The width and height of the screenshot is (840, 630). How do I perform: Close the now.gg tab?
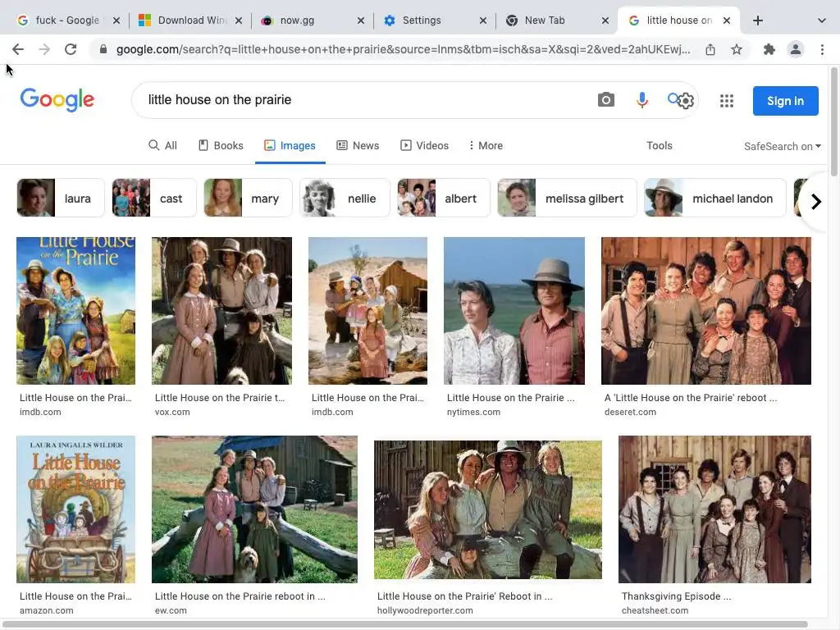[x=361, y=21]
